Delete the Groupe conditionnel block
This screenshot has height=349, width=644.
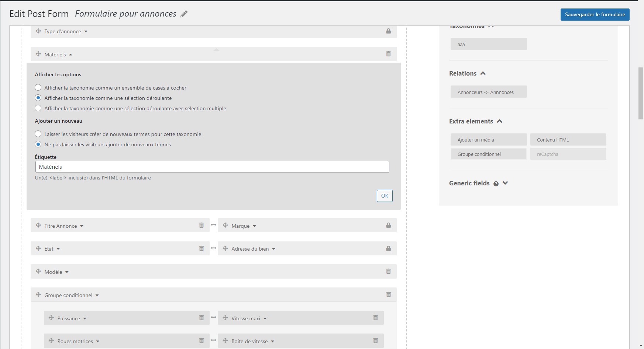point(388,294)
